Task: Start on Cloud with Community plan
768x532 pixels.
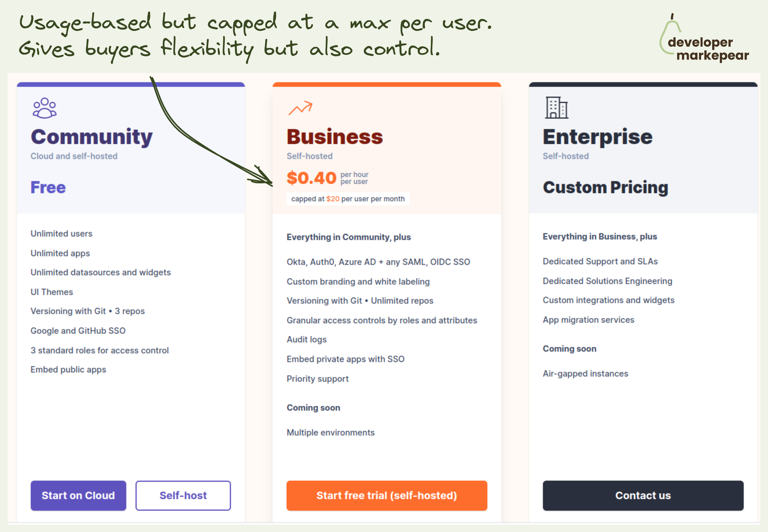Action: (78, 495)
